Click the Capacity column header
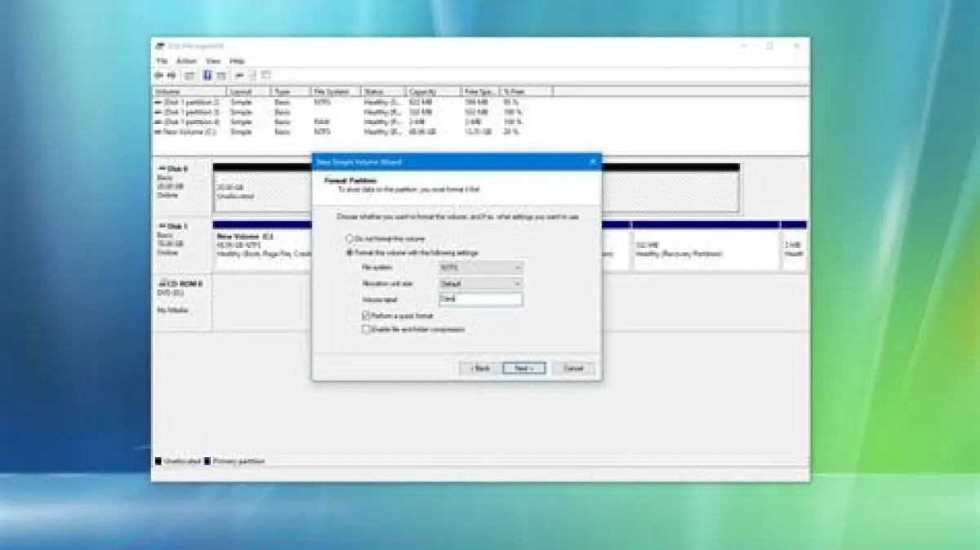Image resolution: width=980 pixels, height=550 pixels. pyautogui.click(x=433, y=91)
